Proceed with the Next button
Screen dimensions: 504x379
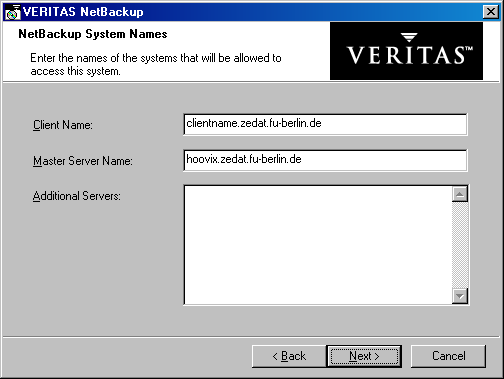pos(364,356)
